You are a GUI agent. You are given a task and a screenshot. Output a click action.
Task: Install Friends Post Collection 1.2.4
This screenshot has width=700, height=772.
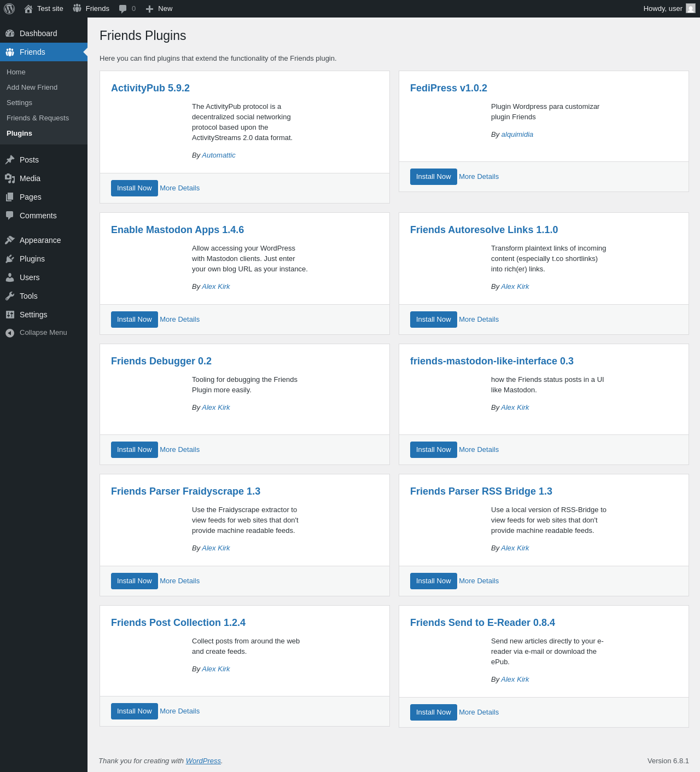click(x=135, y=711)
